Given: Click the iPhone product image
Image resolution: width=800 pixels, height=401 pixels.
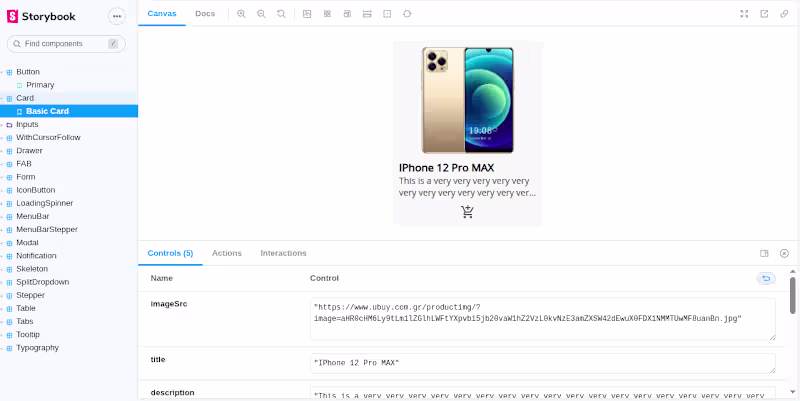Looking at the screenshot, I should [x=467, y=100].
